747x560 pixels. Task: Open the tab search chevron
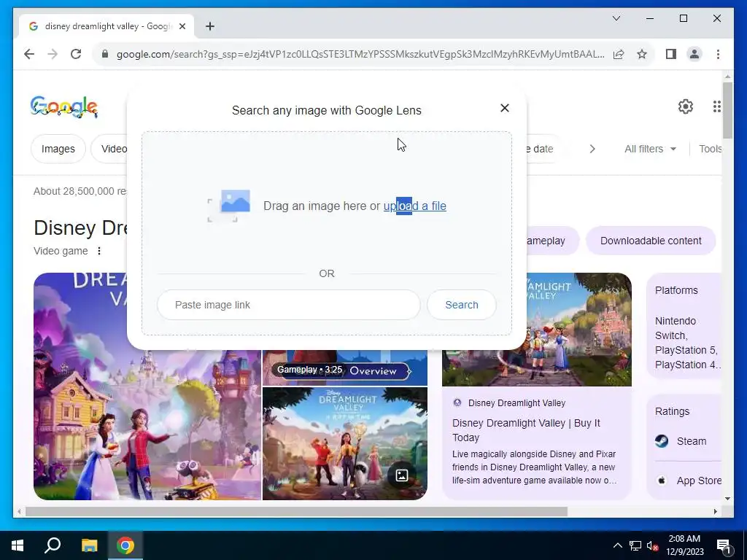[x=616, y=18]
